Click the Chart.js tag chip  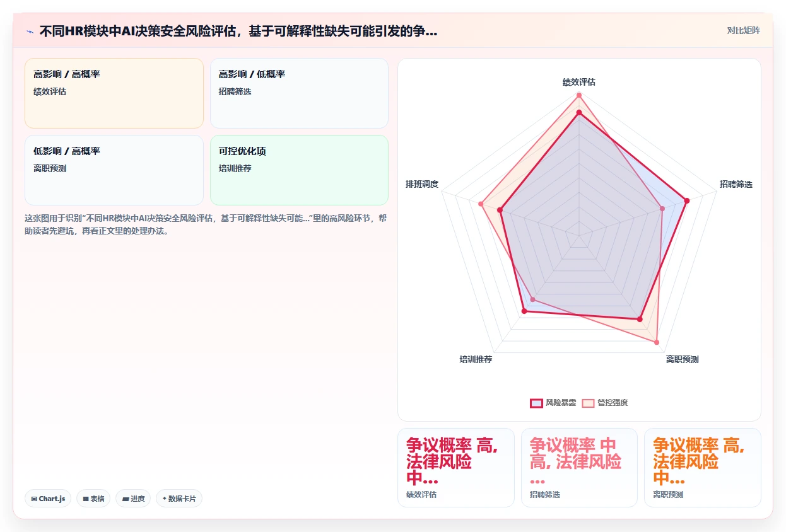49,499
